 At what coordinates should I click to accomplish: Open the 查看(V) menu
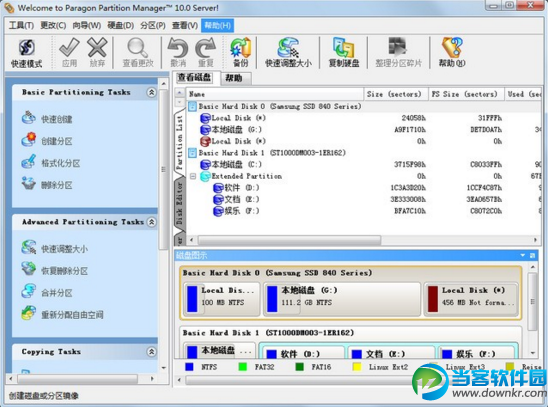(x=185, y=26)
